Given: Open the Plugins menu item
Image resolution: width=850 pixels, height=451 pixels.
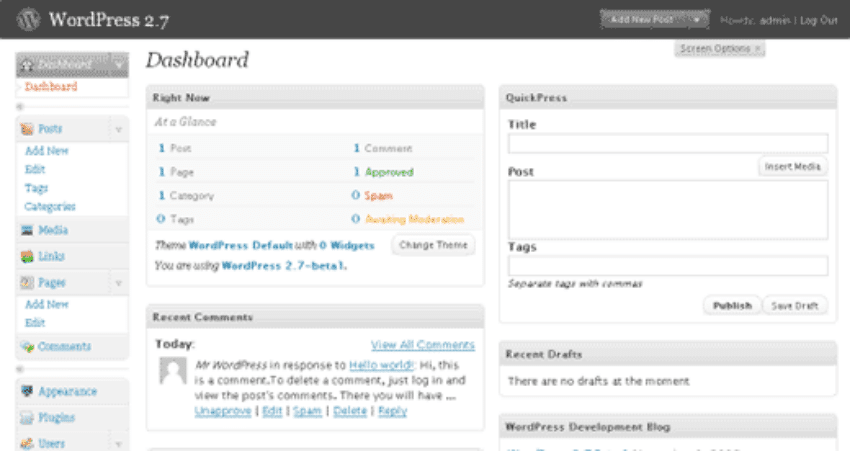Looking at the screenshot, I should point(56,417).
